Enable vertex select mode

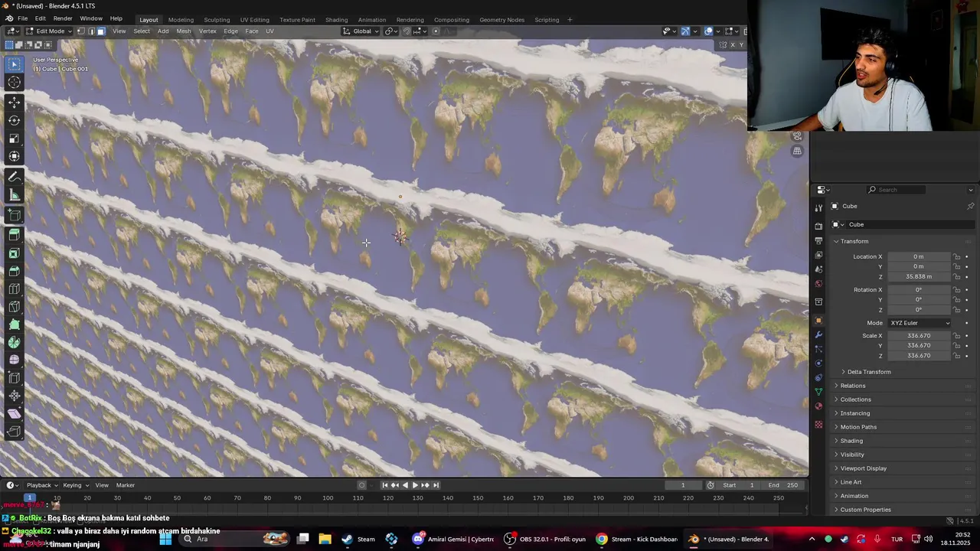pyautogui.click(x=82, y=31)
